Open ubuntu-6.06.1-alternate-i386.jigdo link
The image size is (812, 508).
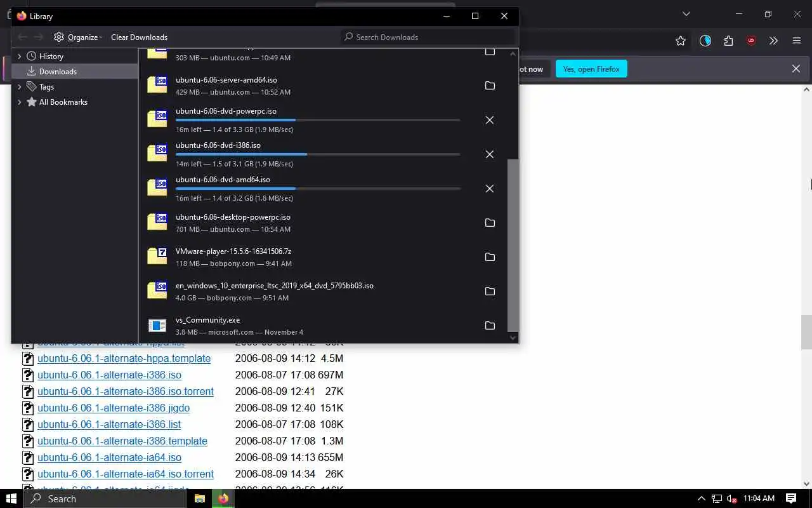click(x=114, y=408)
